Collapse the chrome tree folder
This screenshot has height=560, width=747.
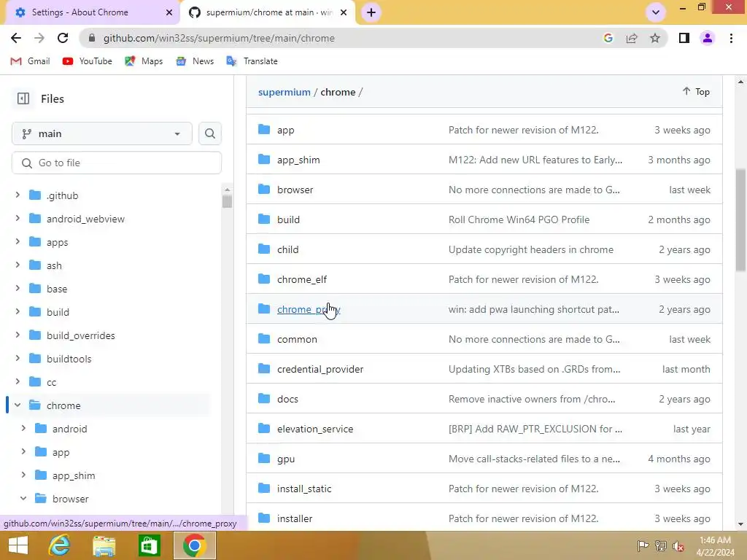(x=18, y=405)
